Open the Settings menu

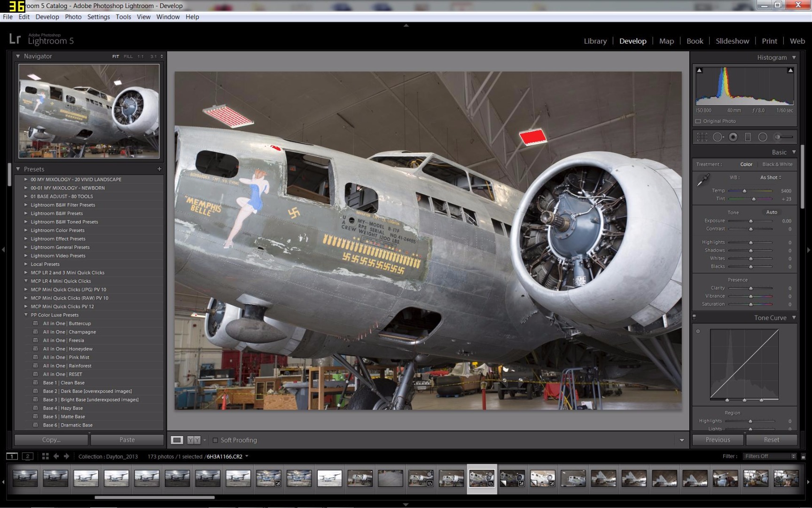coord(99,17)
